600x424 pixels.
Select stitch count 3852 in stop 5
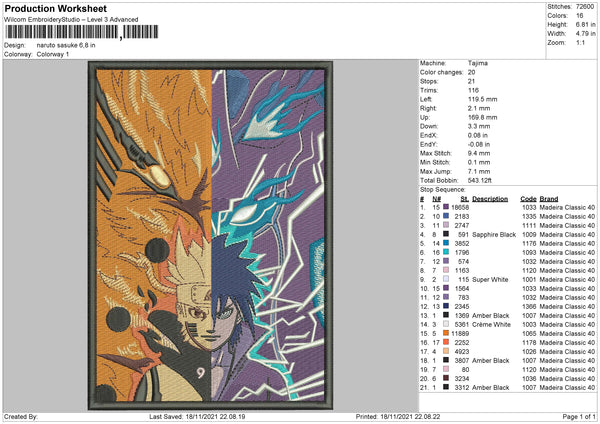tap(462, 243)
